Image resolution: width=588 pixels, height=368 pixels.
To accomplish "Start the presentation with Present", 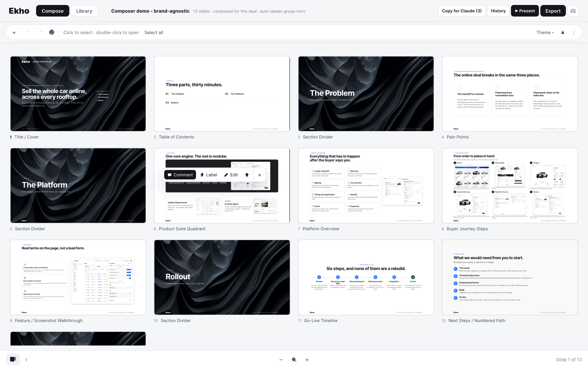I will pos(525,11).
